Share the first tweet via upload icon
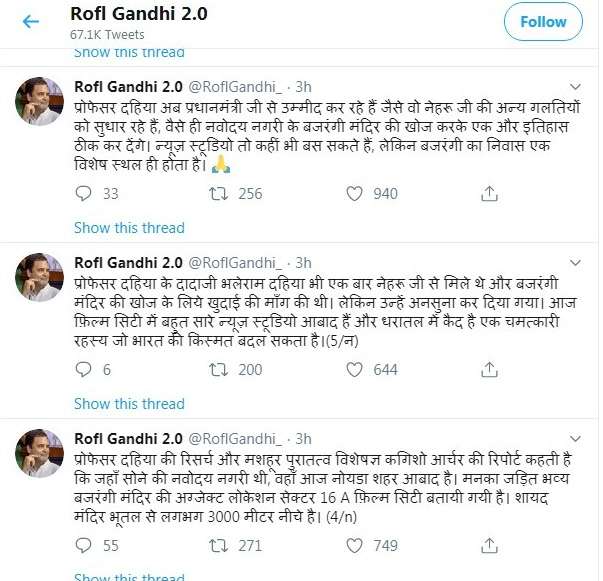Screen dimensions: 603x581 489,193
